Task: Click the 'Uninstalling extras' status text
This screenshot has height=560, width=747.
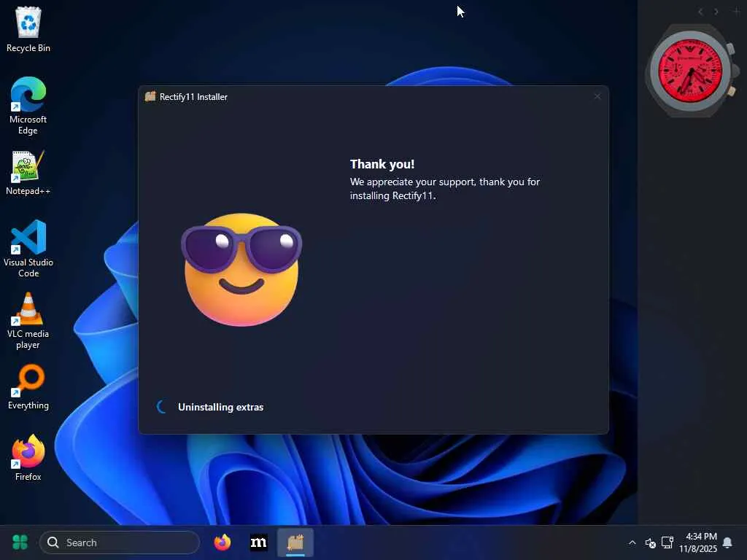Action: click(220, 407)
